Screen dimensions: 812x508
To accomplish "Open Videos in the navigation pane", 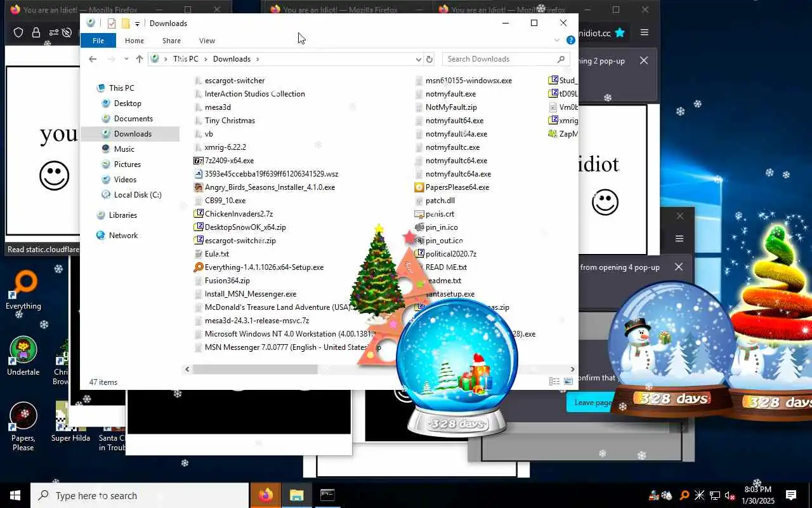I will (x=125, y=180).
